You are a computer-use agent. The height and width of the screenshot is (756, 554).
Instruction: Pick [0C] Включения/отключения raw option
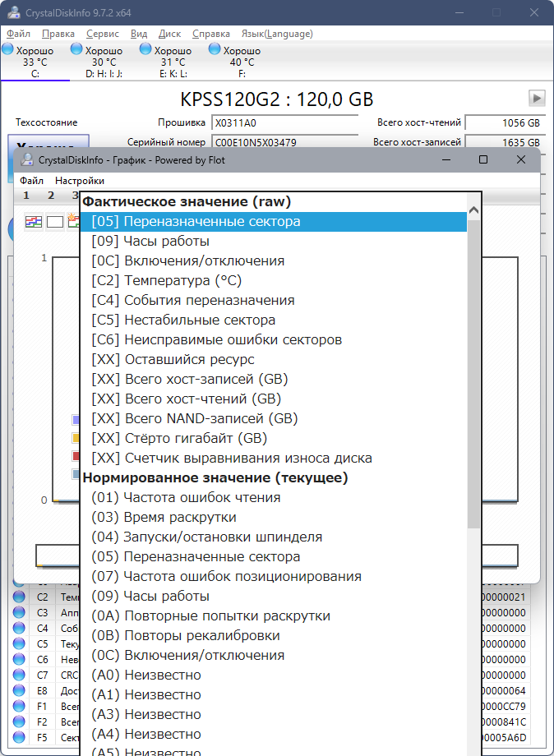point(274,260)
